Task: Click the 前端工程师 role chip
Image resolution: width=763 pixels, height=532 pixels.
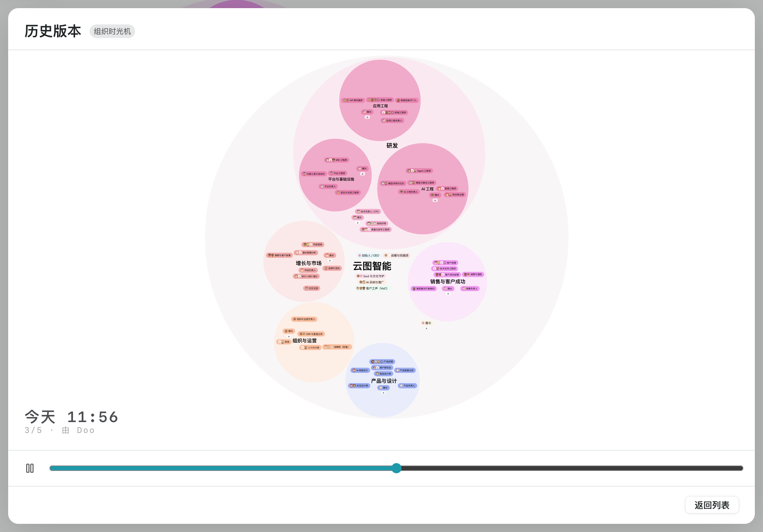Action: click(394, 113)
